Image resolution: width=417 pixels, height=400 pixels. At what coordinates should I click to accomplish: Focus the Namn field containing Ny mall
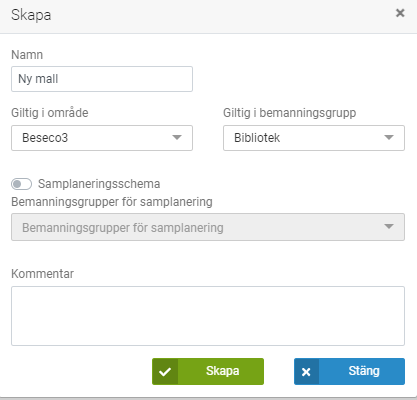coord(102,79)
